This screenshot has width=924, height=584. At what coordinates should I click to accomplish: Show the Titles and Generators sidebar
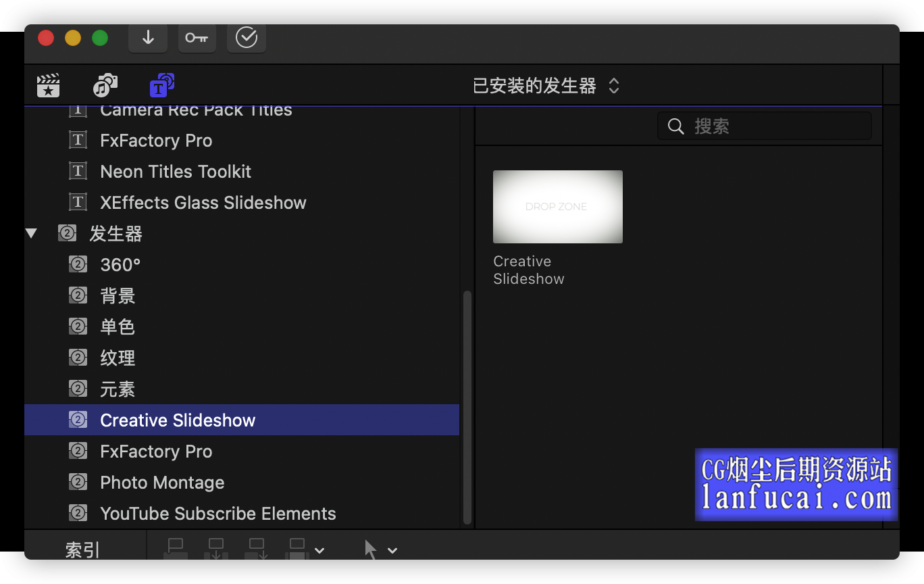162,86
